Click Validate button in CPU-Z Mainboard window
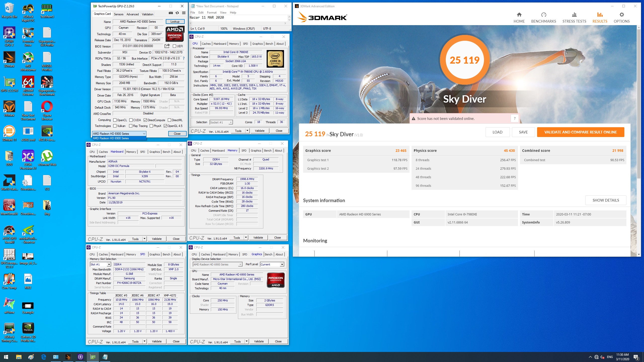644x362 pixels. click(157, 239)
